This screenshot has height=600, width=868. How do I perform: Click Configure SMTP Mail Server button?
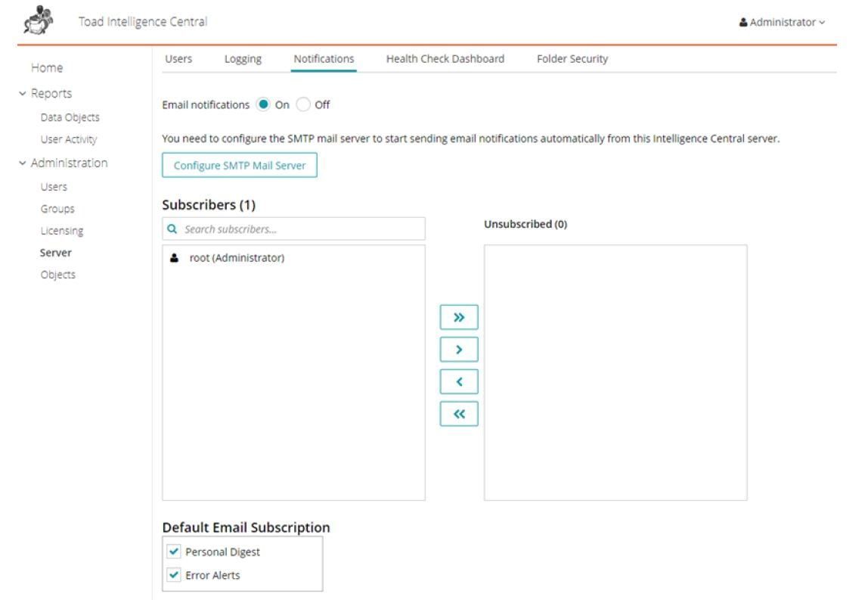pos(240,165)
